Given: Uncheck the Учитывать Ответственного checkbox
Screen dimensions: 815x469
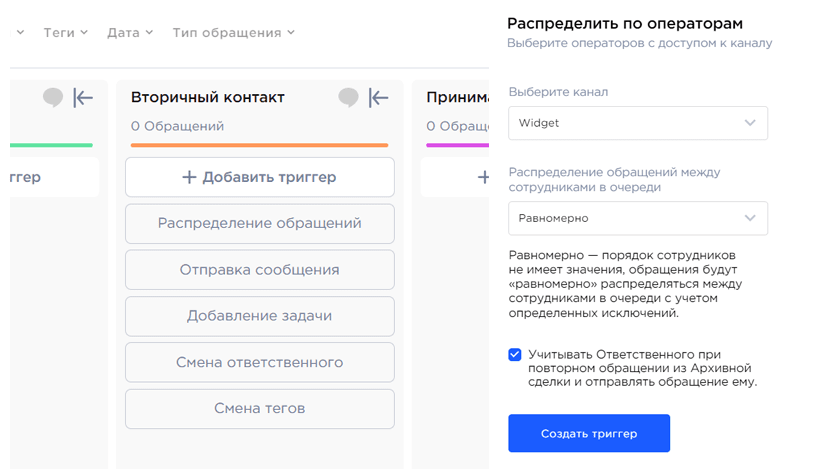Looking at the screenshot, I should point(515,355).
